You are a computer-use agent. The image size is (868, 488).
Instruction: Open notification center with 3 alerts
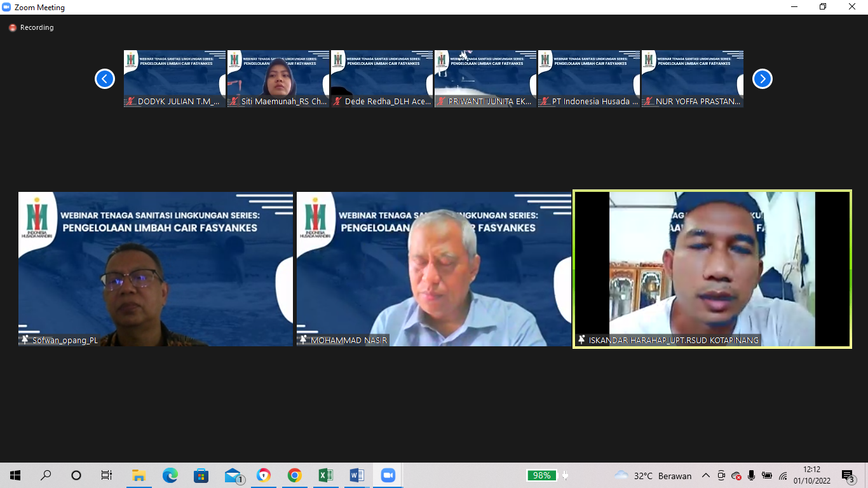[x=848, y=475]
